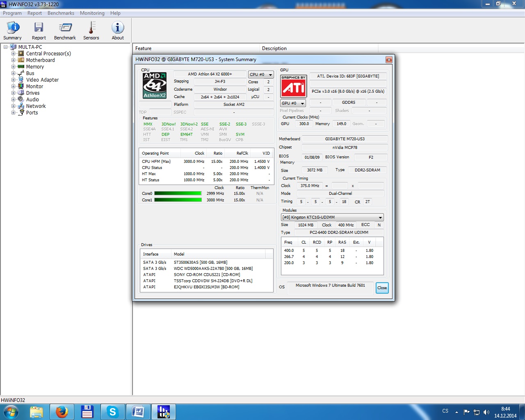
Task: Expand the Memory tree node
Action: (x=14, y=66)
